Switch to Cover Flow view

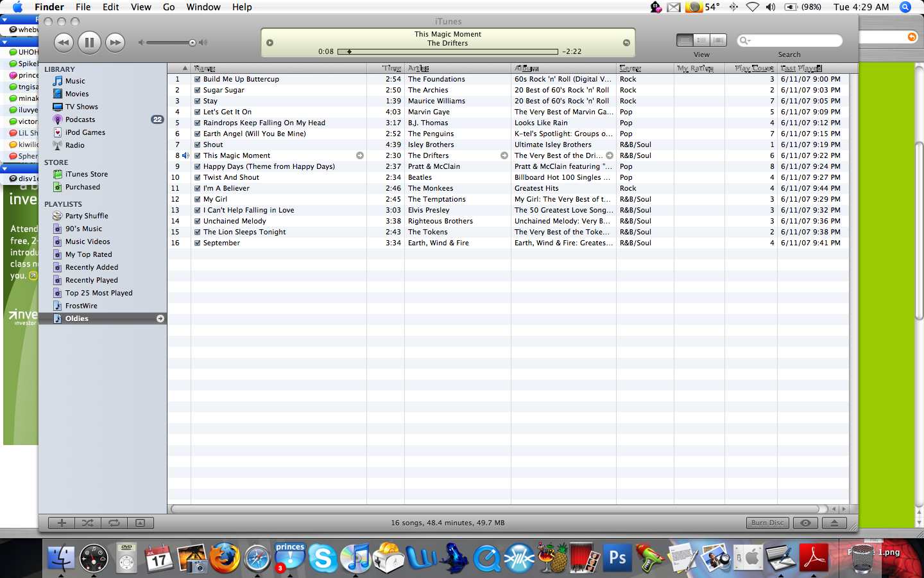[718, 40]
